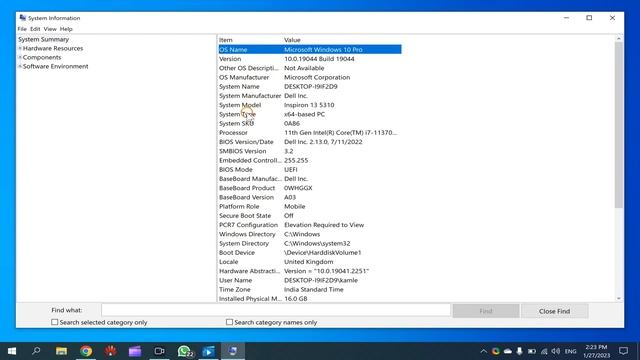Select the OS Name row
640x360 pixels.
pos(310,49)
